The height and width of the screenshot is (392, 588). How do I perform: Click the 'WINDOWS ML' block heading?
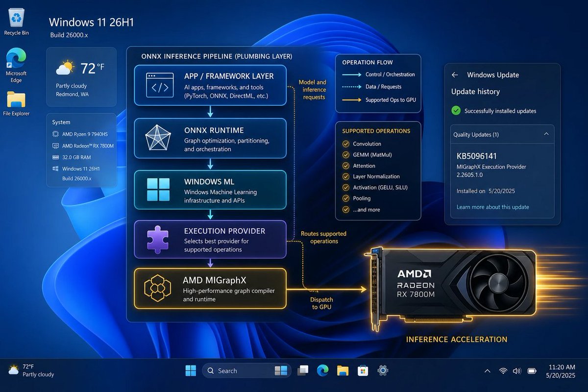coord(210,182)
